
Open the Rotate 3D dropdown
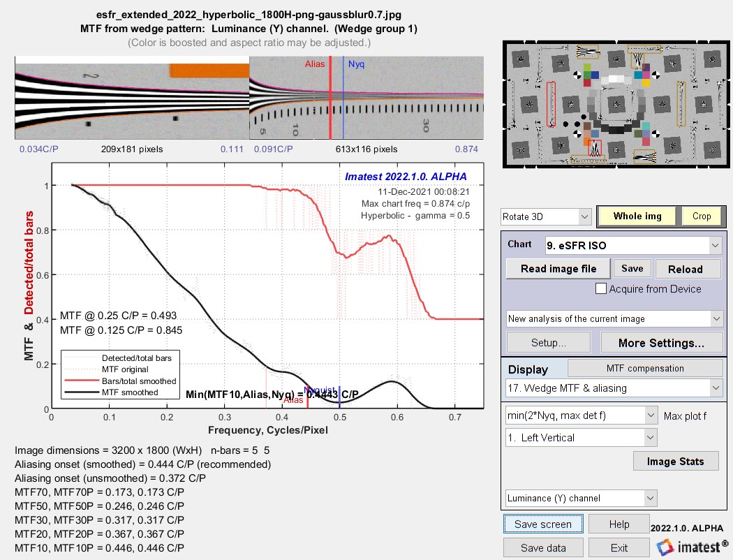(545, 217)
